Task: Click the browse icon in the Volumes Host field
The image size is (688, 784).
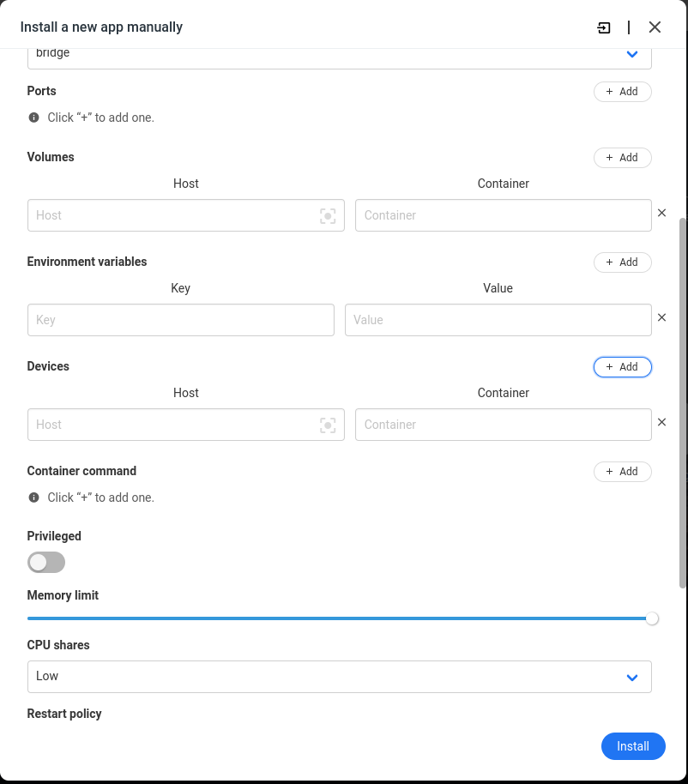Action: coord(328,215)
